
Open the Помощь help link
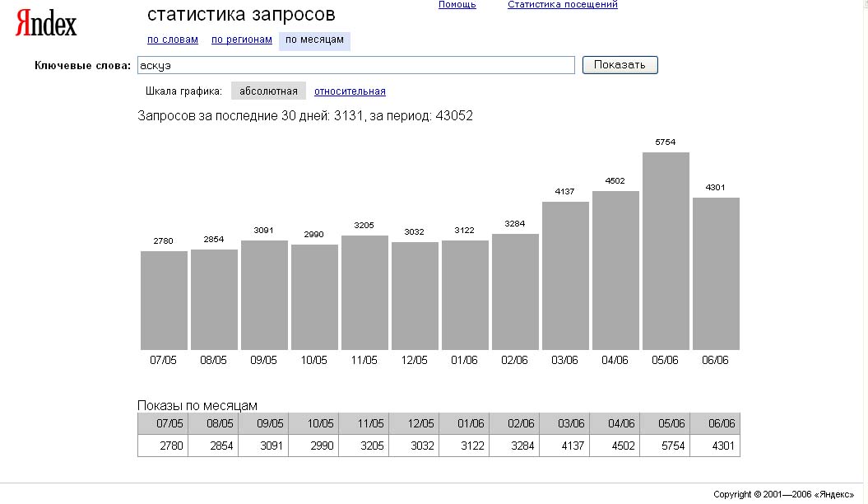tap(457, 5)
